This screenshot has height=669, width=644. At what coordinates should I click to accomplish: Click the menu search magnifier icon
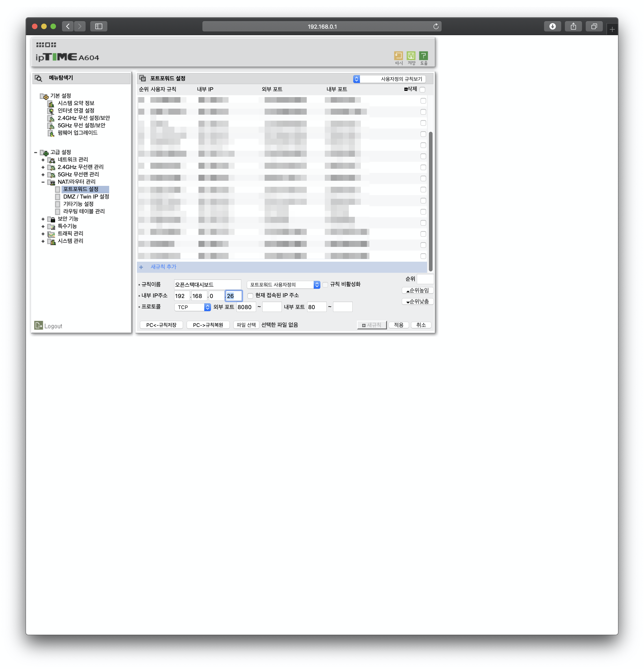[x=39, y=78]
